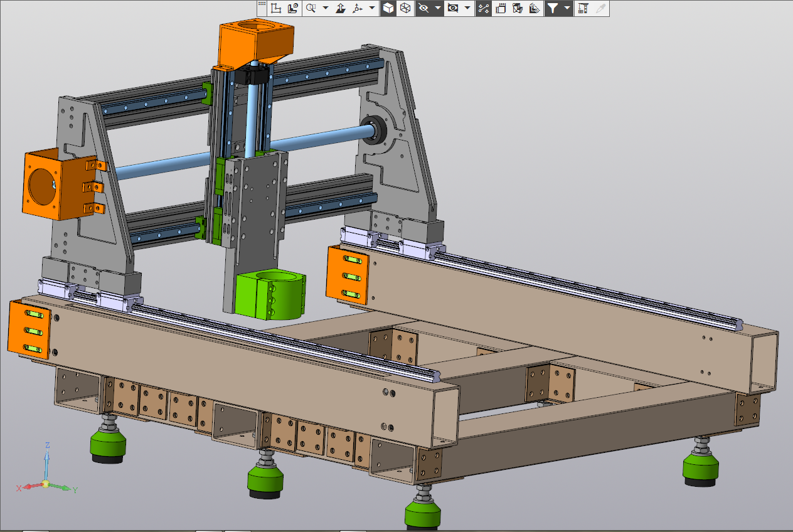793x532 pixels.
Task: Select the coordinate system display icon
Action: pos(277,9)
